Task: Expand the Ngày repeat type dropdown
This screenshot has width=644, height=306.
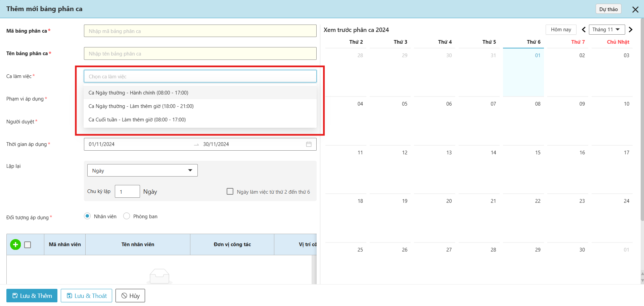Action: pyautogui.click(x=142, y=170)
